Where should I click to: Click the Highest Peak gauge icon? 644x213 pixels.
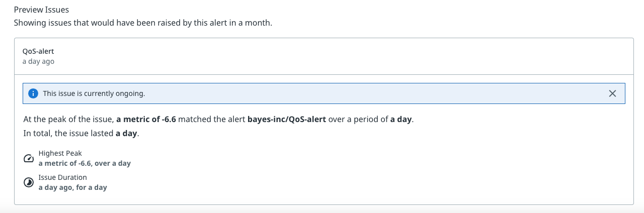click(x=29, y=159)
